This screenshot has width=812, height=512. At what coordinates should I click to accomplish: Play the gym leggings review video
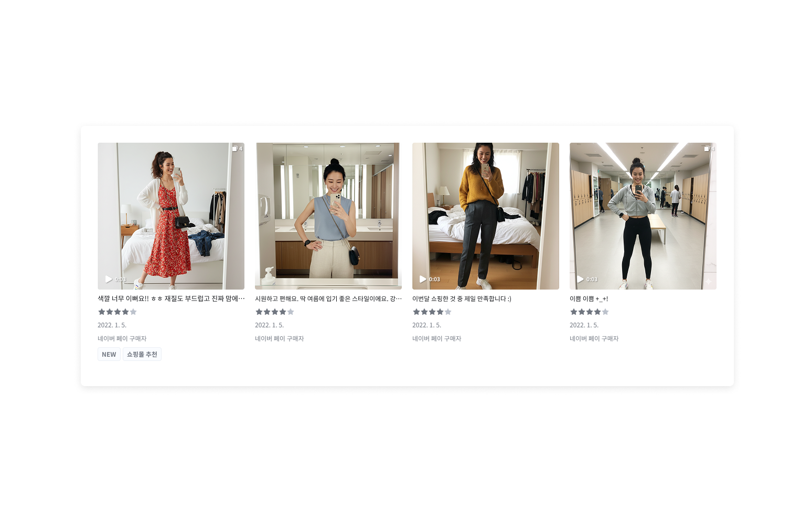click(580, 279)
